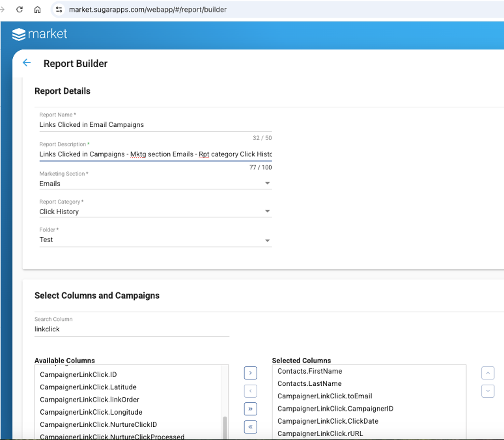Click the back arrow beside Report Builder
Screen dimensions: 504x440
point(27,62)
